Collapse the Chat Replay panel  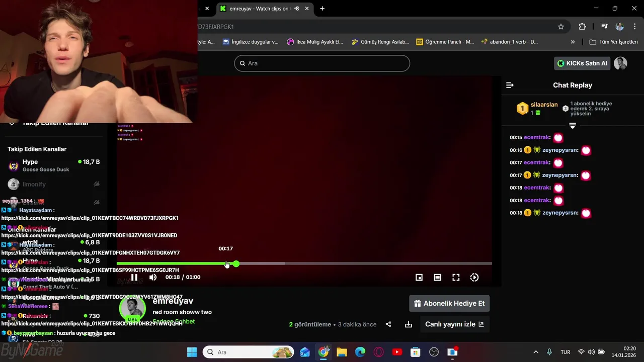(x=510, y=85)
